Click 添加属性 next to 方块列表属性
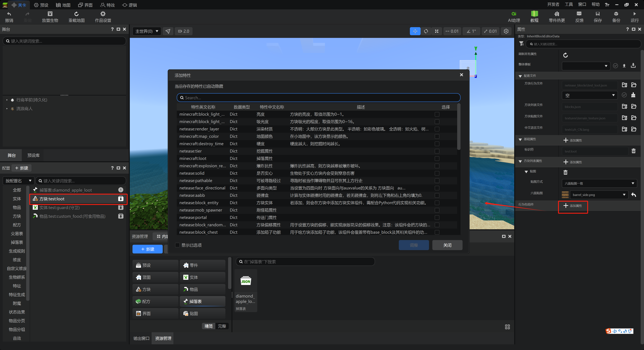Image resolution: width=644 pixels, height=350 pixels. tap(573, 162)
